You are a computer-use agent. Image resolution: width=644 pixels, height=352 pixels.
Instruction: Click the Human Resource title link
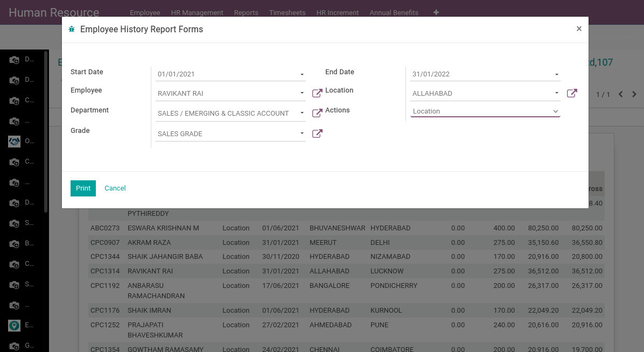pos(54,12)
